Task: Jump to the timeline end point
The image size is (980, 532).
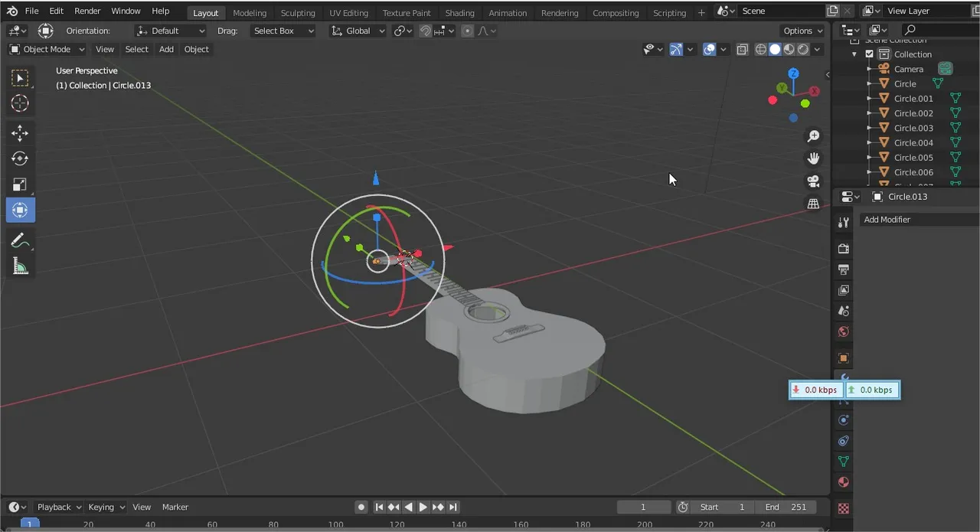Action: (x=453, y=507)
